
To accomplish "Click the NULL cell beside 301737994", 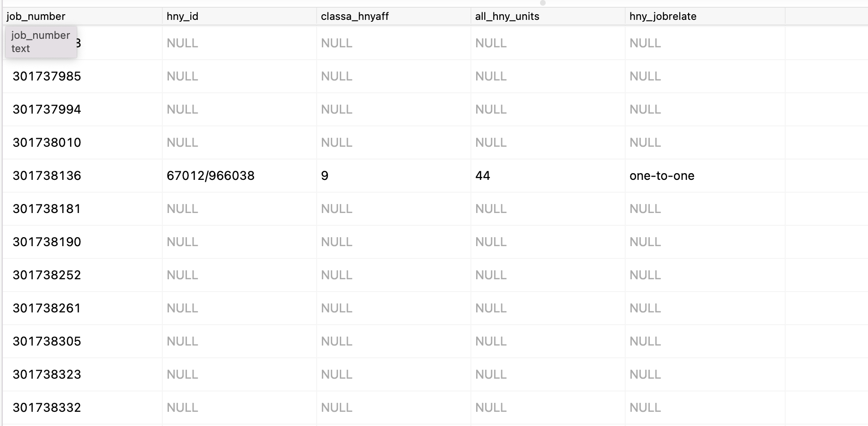I will [182, 109].
